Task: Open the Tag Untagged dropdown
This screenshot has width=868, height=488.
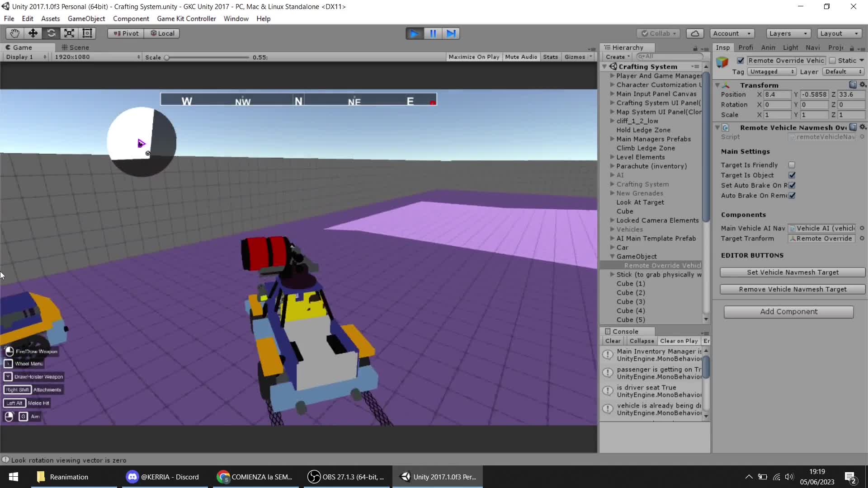Action: coord(771,72)
